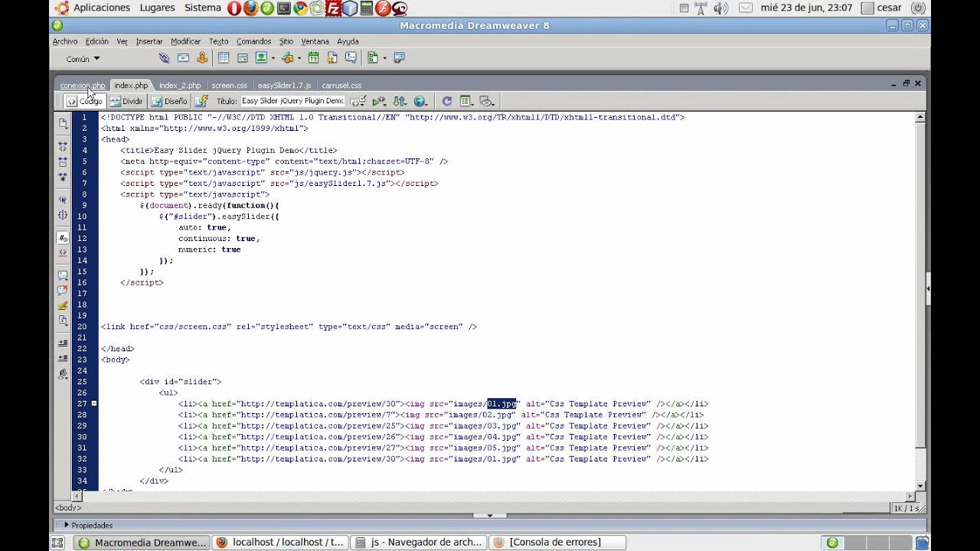This screenshot has height=551, width=980.
Task: Open Consola de errores taskbar window
Action: (x=557, y=542)
